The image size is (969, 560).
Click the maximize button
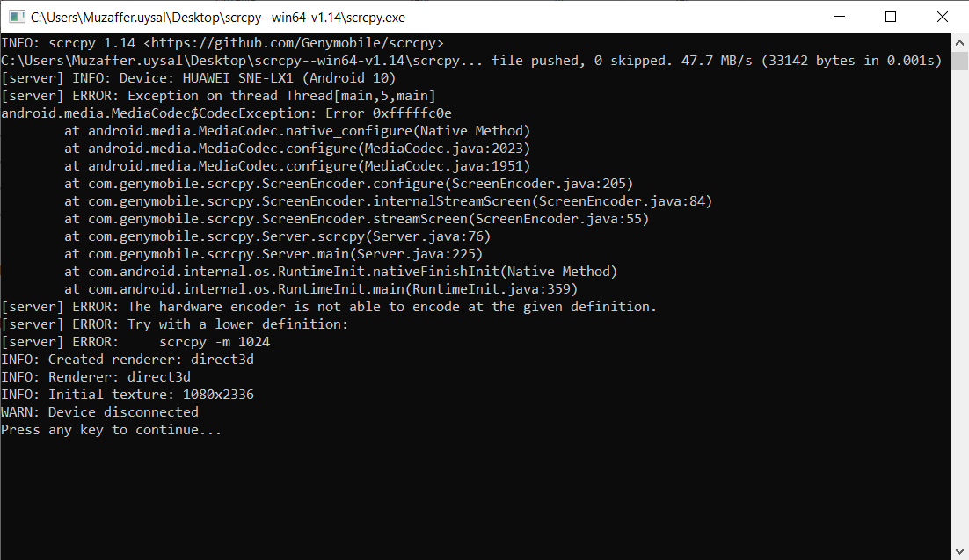tap(891, 17)
